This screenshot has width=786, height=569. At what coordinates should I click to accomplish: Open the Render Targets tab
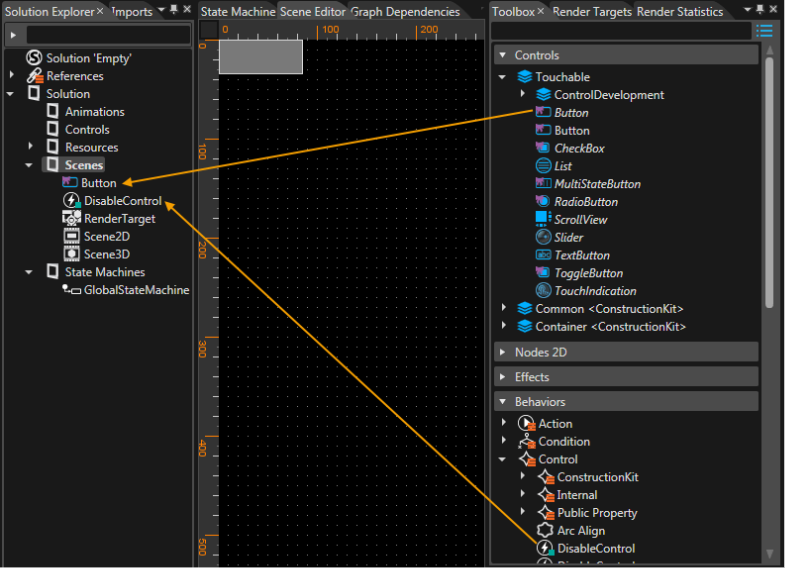point(592,12)
